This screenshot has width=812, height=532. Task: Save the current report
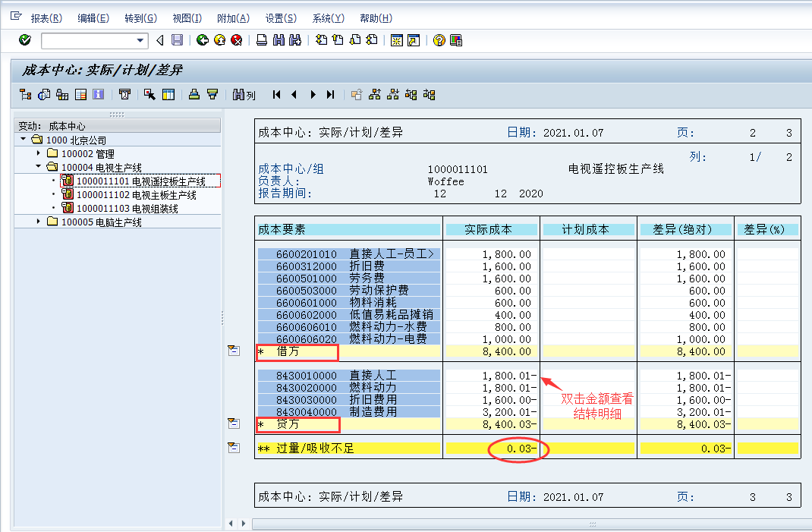pos(177,39)
